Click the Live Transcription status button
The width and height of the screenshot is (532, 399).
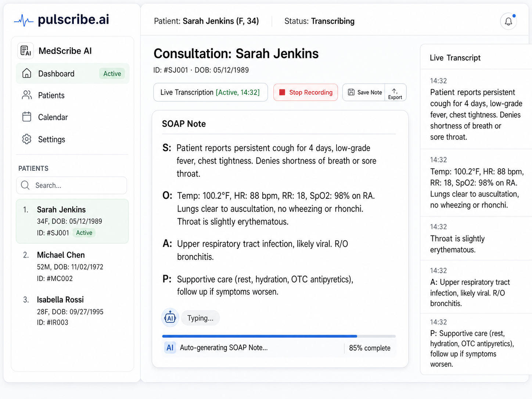click(210, 92)
